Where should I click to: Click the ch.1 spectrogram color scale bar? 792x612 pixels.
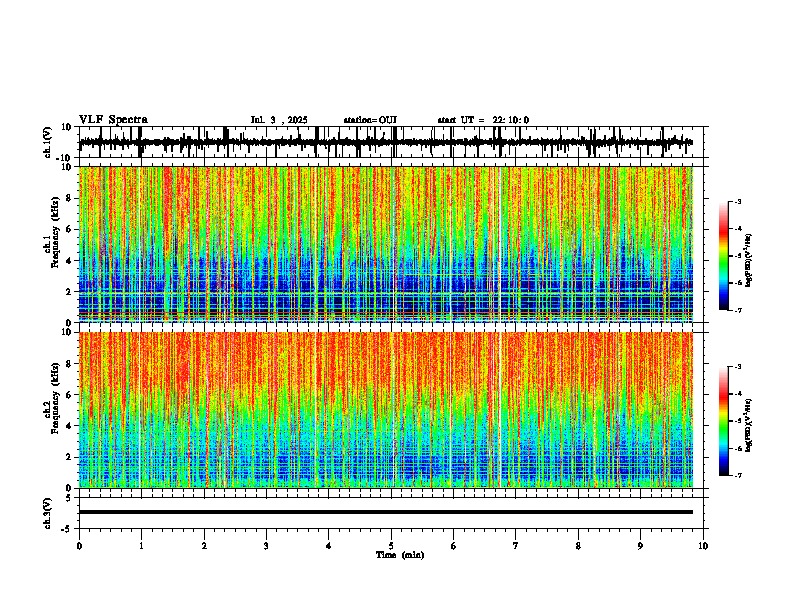tap(724, 256)
